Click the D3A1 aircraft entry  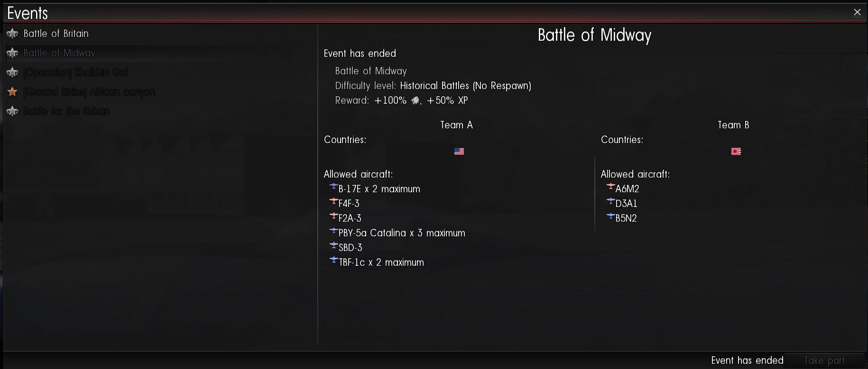coord(626,204)
